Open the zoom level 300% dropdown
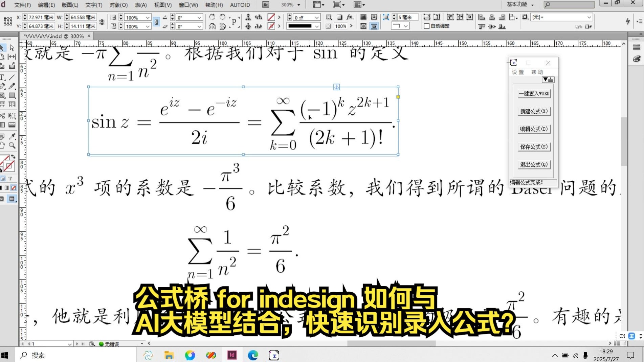The width and height of the screenshot is (644, 362). point(298,5)
